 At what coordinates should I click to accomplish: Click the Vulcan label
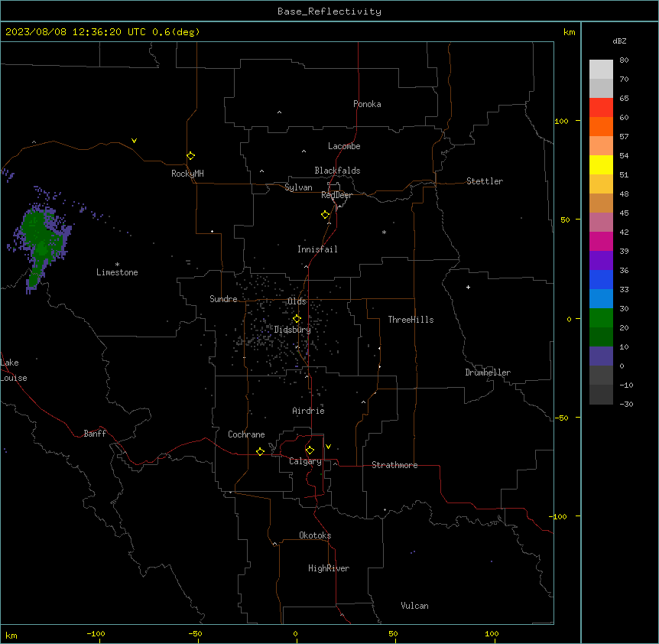(x=414, y=606)
